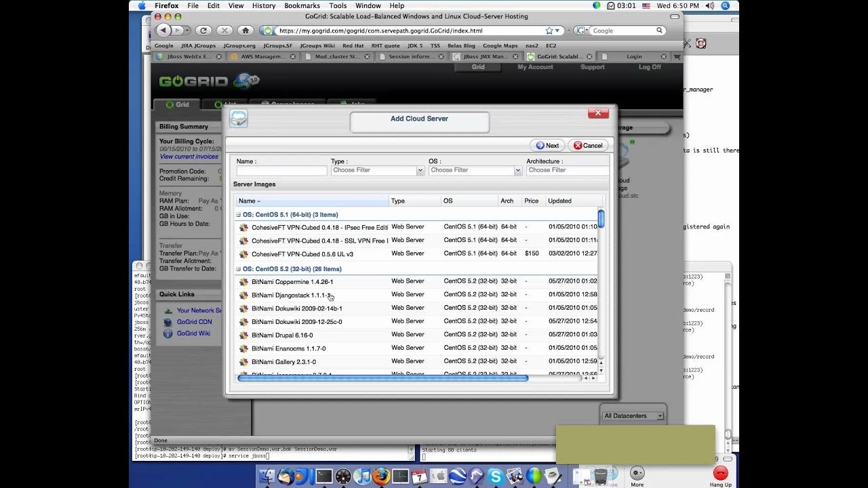
Task: Open Thunderbird mail from the Dock
Action: (286, 476)
